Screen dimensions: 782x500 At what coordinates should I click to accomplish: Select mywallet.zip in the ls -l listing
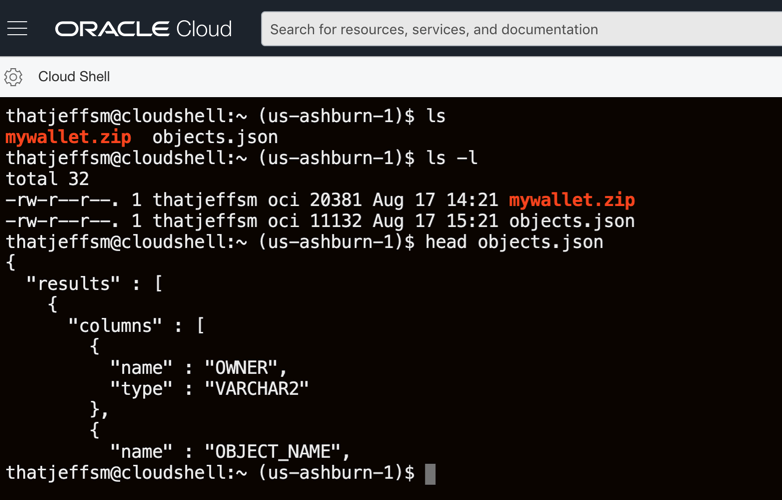(x=572, y=200)
